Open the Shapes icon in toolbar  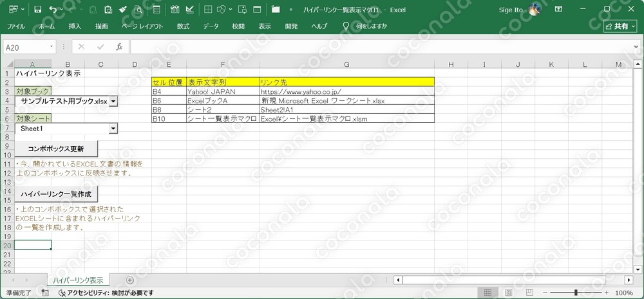click(222, 10)
